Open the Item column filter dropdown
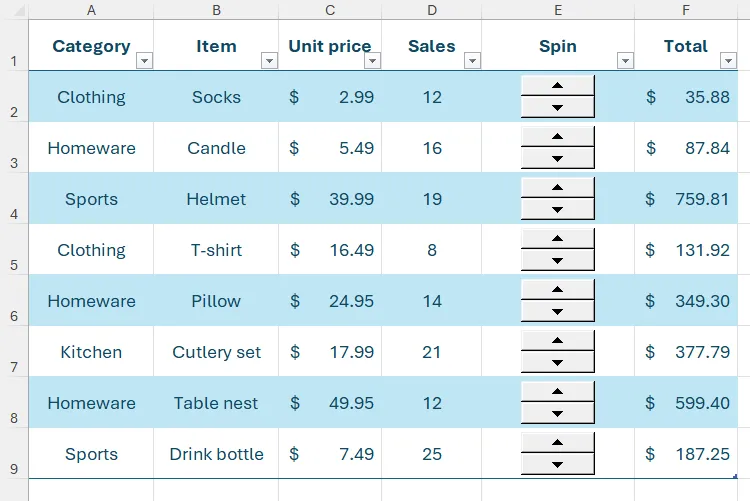This screenshot has width=750, height=501. click(x=269, y=61)
